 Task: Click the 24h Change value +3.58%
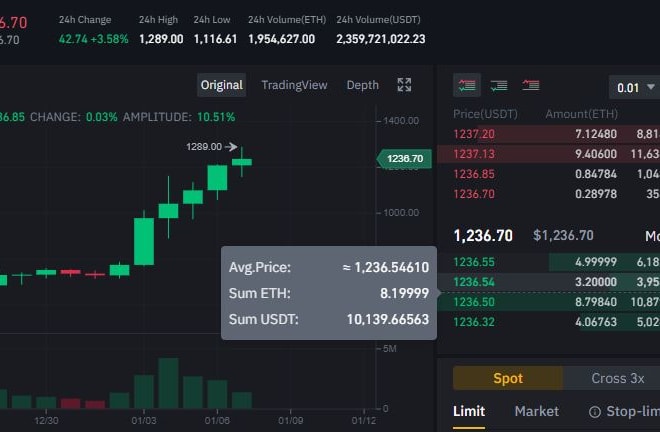[x=109, y=39]
